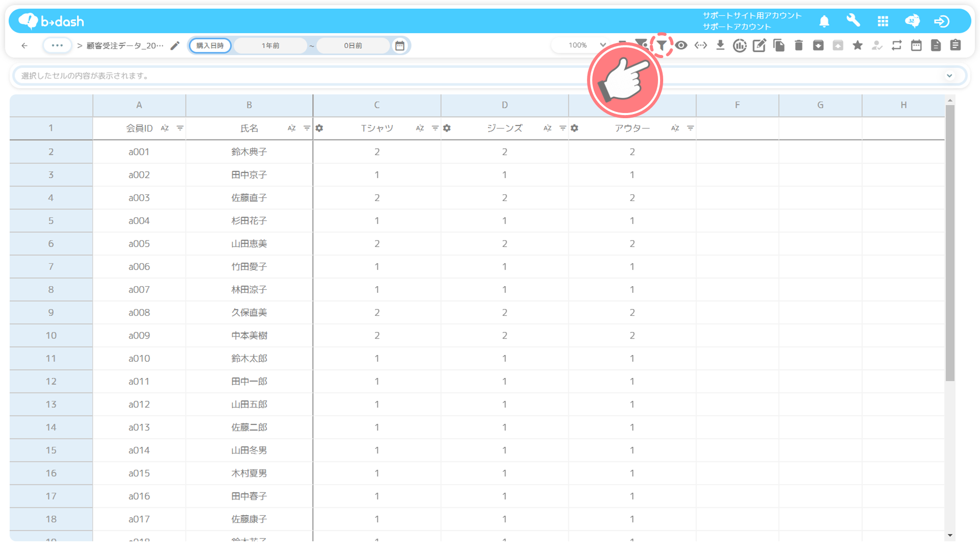Screen dimensions: 980x551
Task: Click the vertical scrollbar thumb
Action: 950,244
